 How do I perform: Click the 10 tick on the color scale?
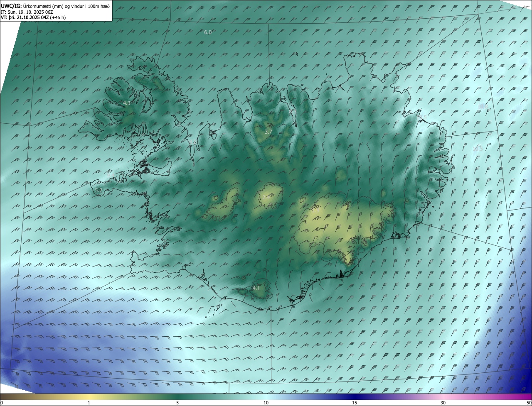click(x=266, y=403)
